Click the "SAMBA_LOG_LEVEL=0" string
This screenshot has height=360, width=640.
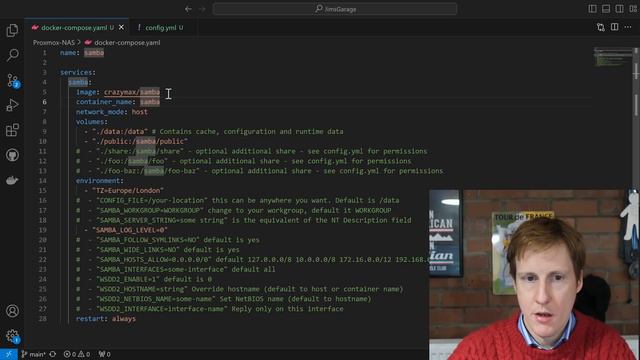[x=130, y=230]
